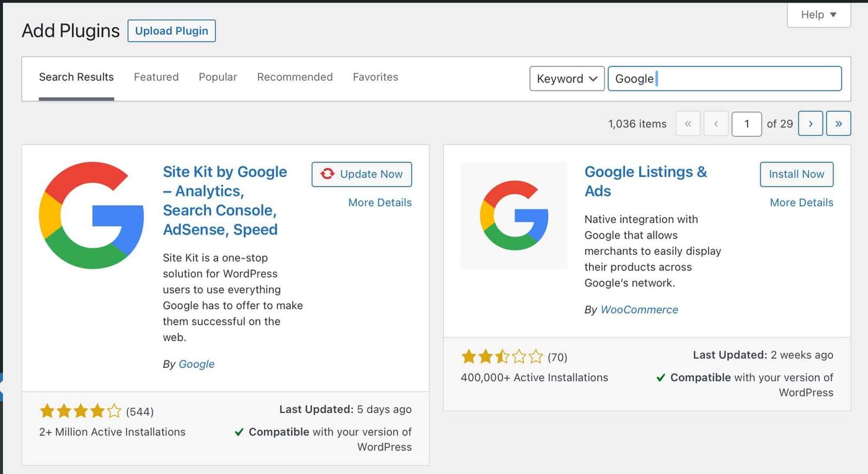
Task: Click the Upload Plugin button
Action: (x=172, y=31)
